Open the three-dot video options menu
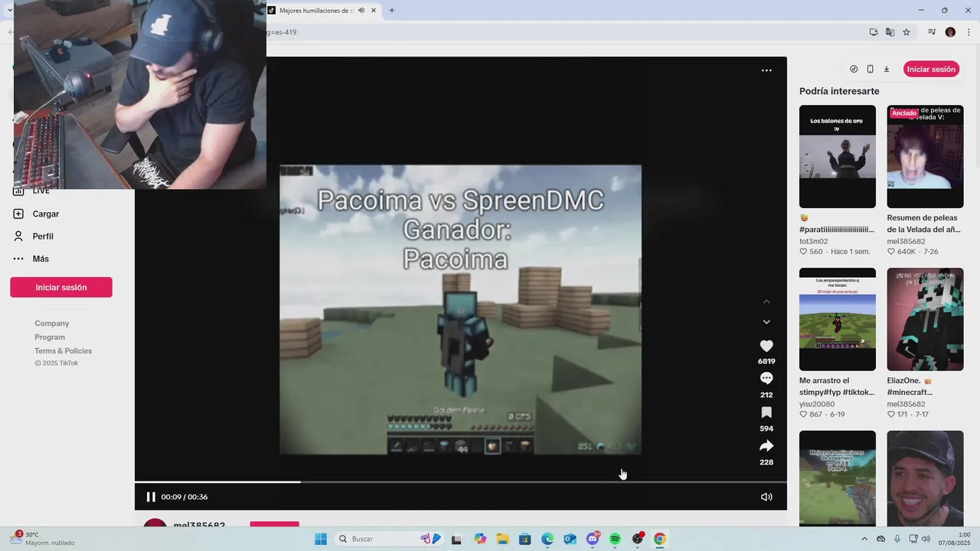Viewport: 980px width, 551px height. (x=766, y=70)
